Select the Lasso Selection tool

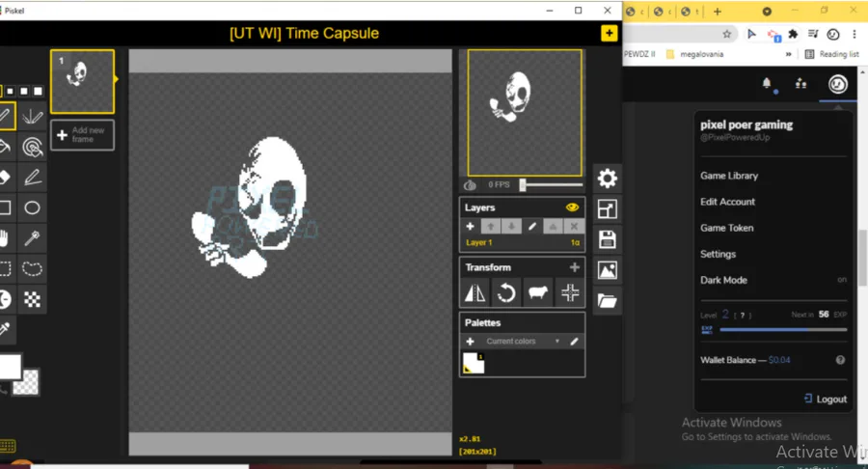[x=32, y=268]
